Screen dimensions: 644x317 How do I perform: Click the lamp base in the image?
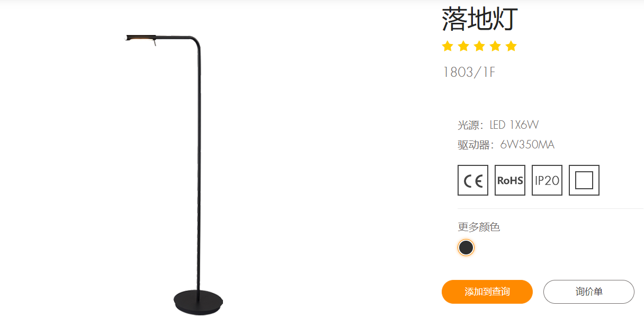tap(198, 301)
